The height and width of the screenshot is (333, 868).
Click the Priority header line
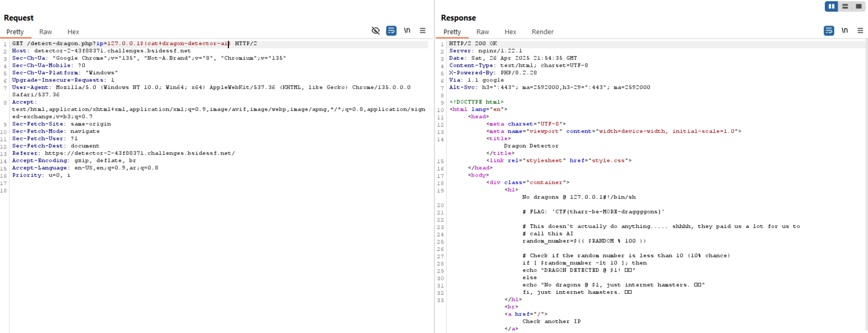[41, 175]
